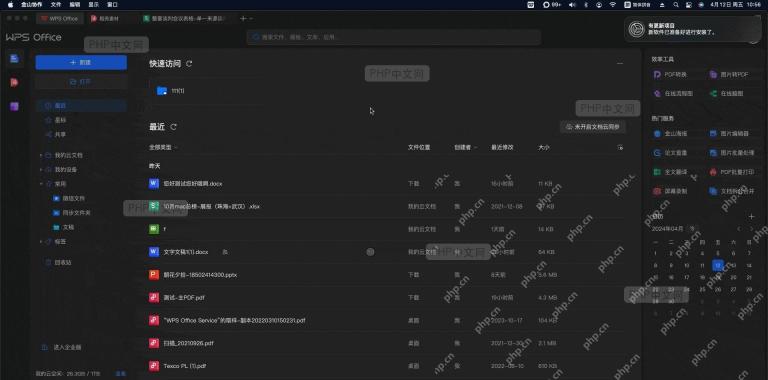Click the search box at top

click(x=394, y=37)
